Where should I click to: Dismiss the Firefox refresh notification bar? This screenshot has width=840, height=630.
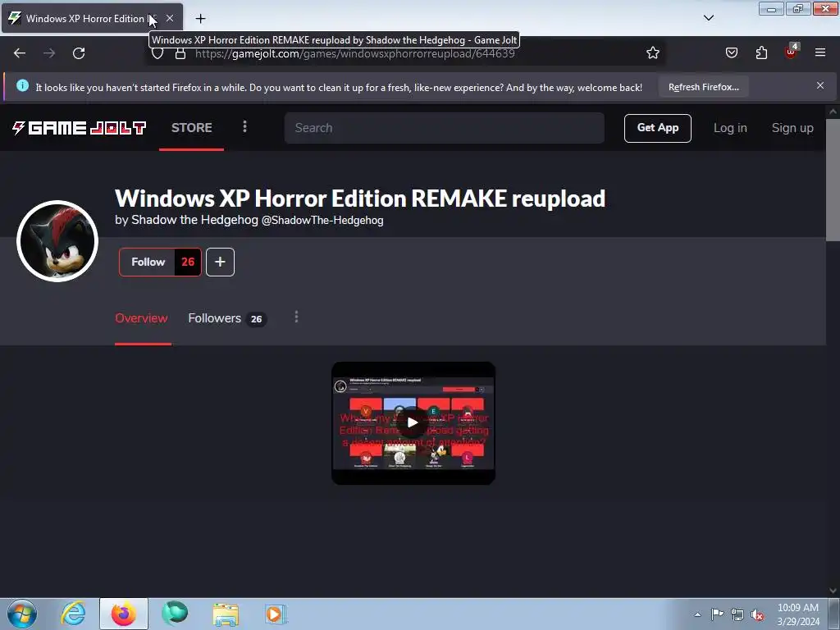point(820,85)
